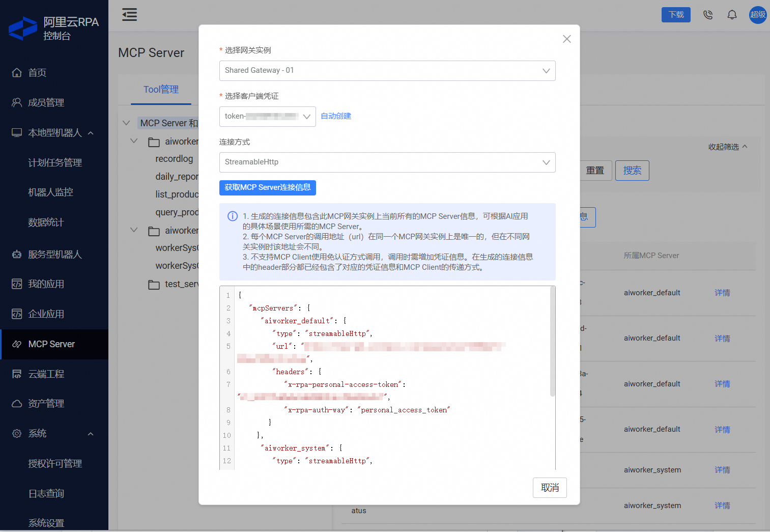Click the gear icon beside 系统

tap(17, 434)
